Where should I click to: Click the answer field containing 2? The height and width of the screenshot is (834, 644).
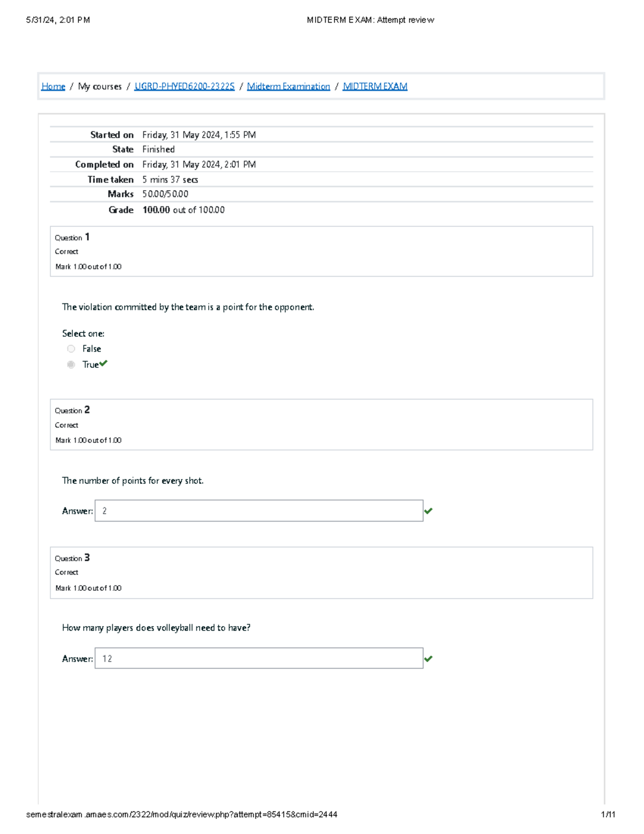258,511
